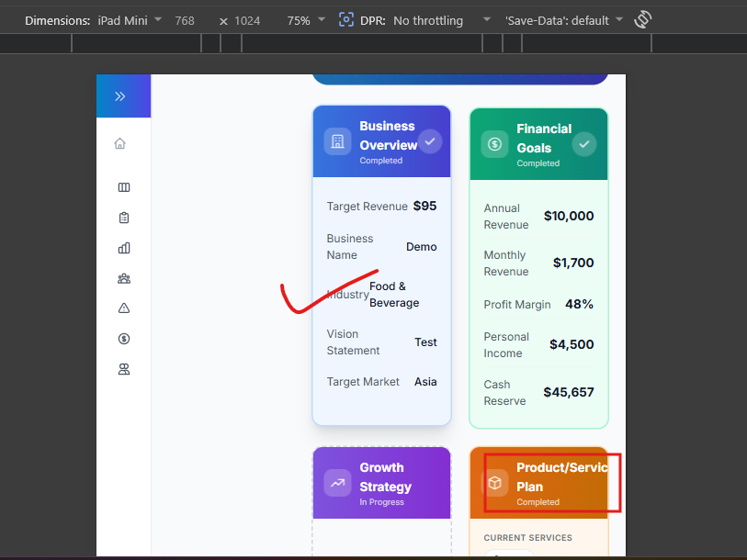The width and height of the screenshot is (747, 560).
Task: Click the Completed status under Business Overview
Action: click(x=380, y=161)
